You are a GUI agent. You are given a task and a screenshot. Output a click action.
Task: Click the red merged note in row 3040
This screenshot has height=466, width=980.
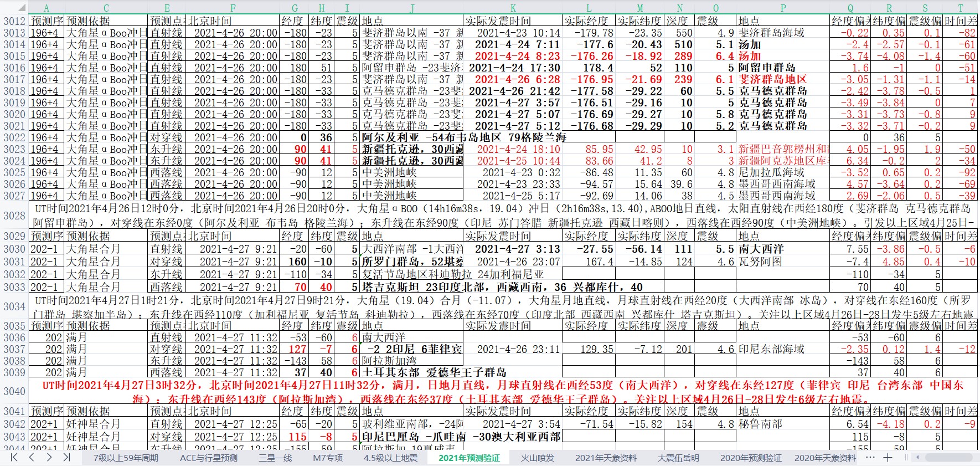coord(503,391)
